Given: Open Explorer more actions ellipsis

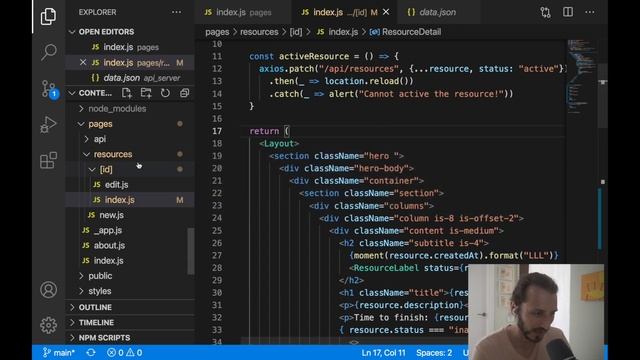Looking at the screenshot, I should 176,12.
